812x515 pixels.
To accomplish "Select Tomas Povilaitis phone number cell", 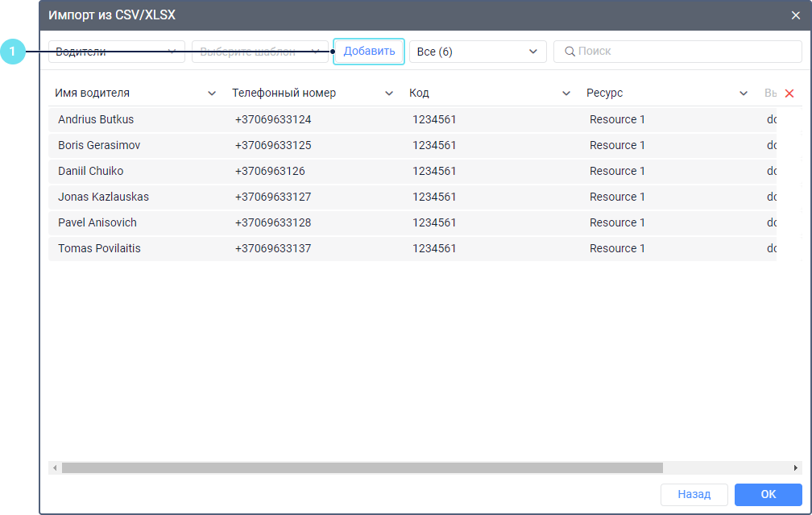I will (x=273, y=248).
